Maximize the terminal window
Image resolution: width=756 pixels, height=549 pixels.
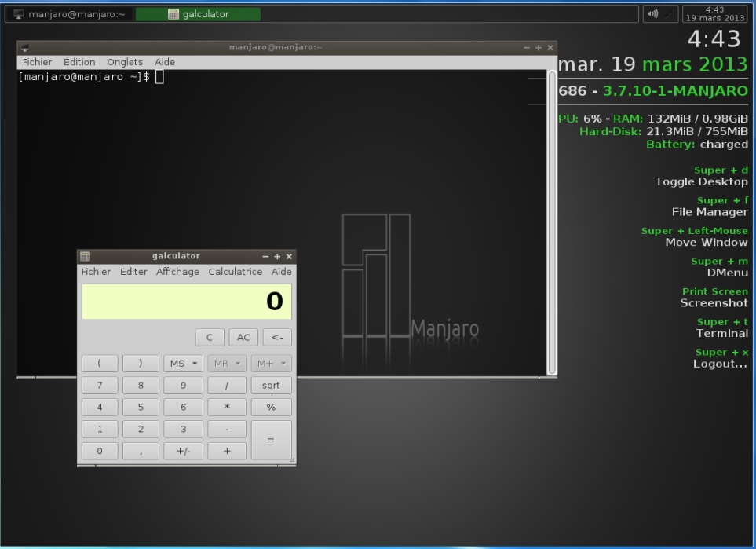(x=539, y=47)
